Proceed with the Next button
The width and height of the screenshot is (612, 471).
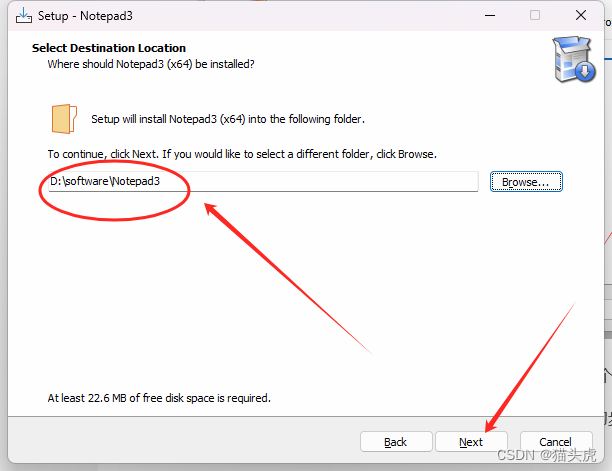[471, 442]
